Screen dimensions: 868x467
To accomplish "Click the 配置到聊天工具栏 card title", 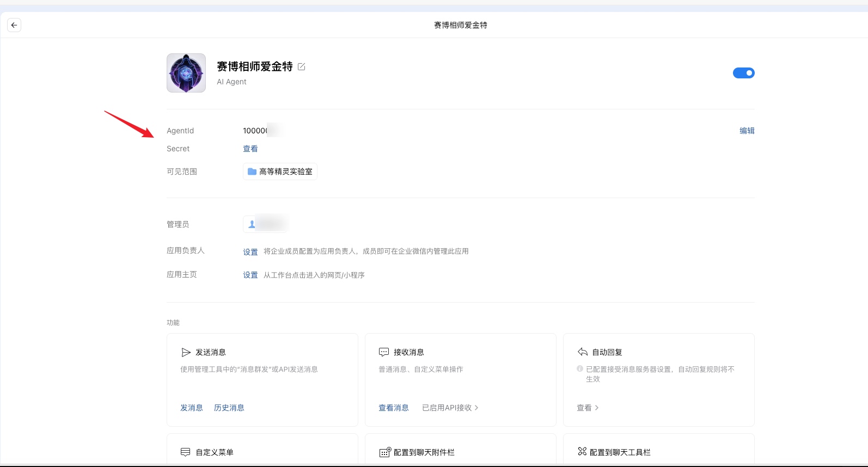I will point(620,452).
